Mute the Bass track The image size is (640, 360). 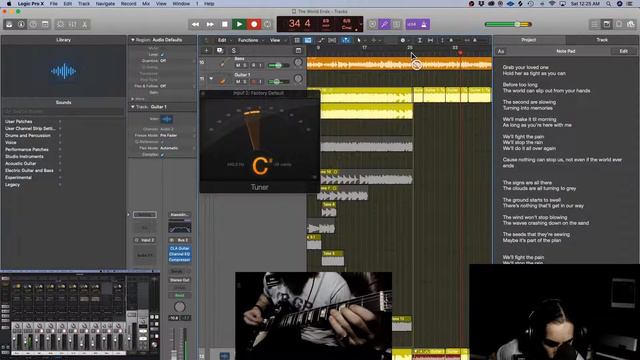[x=238, y=65]
